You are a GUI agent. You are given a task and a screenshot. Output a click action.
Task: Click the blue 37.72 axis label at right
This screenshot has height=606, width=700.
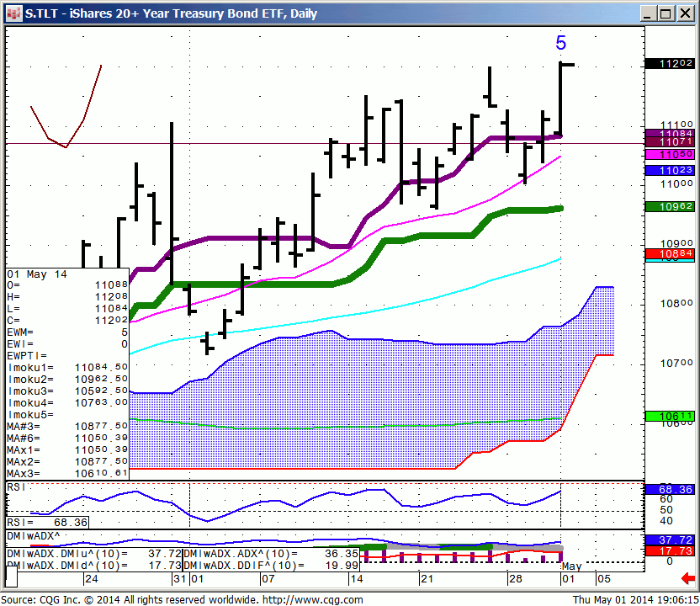click(670, 540)
